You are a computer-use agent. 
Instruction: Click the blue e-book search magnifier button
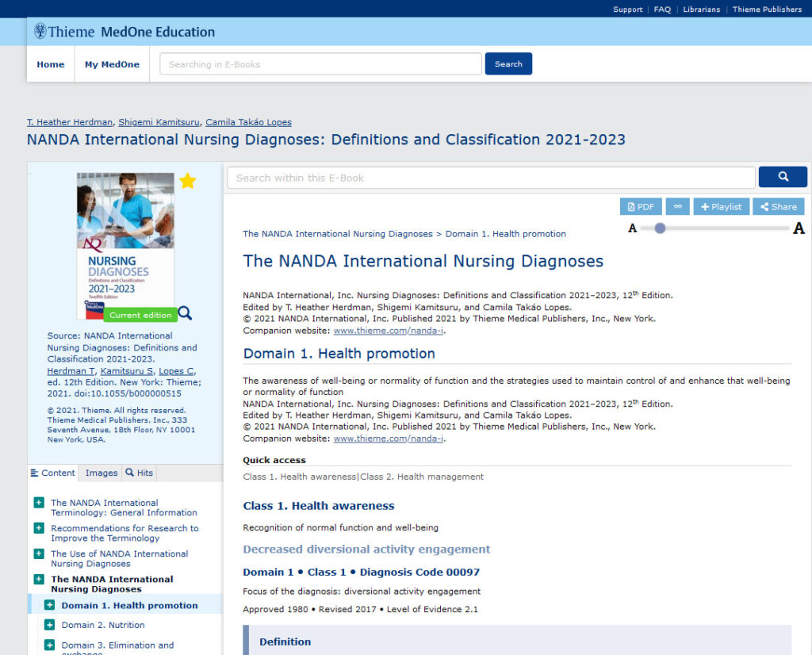click(782, 177)
